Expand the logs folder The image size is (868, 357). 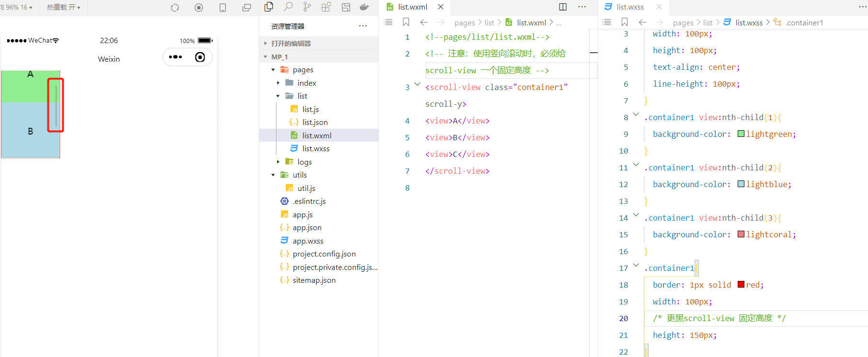(x=278, y=162)
